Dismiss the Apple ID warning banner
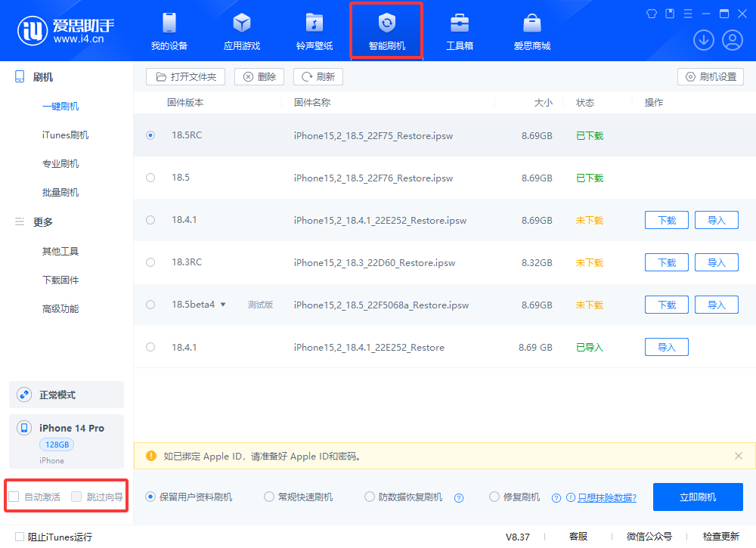Image resolution: width=756 pixels, height=548 pixels. point(739,456)
